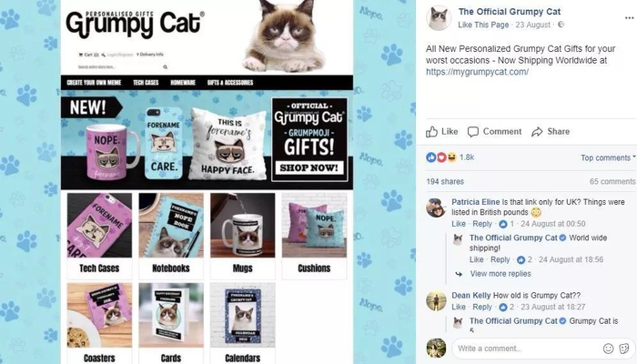Open the Top comments dropdown
This screenshot has height=364, width=637.
608,157
